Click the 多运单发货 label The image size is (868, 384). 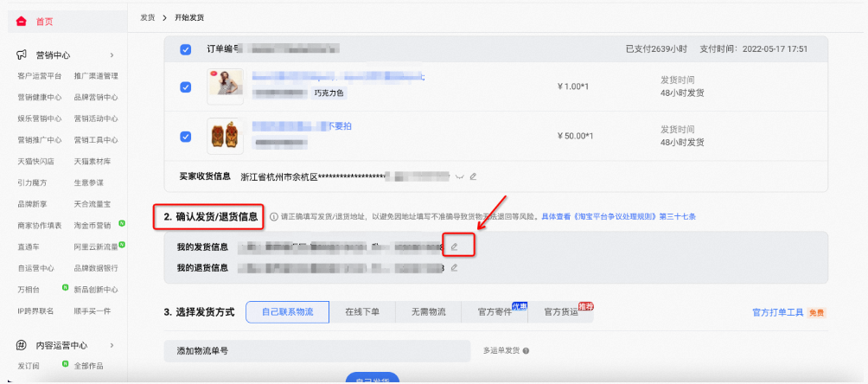click(501, 351)
